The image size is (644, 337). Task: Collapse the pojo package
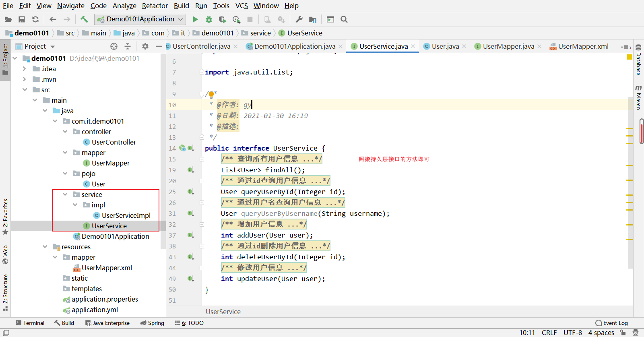tap(65, 174)
